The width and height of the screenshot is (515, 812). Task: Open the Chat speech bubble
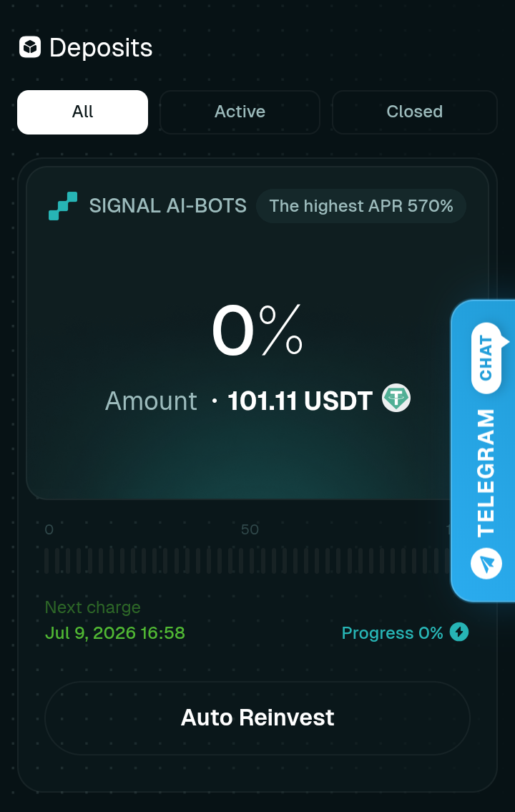(x=486, y=358)
